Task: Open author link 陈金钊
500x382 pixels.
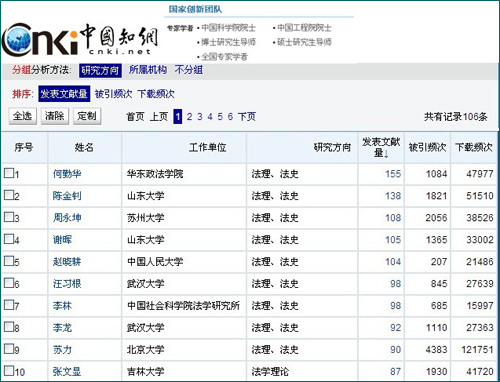Action: pos(67,196)
